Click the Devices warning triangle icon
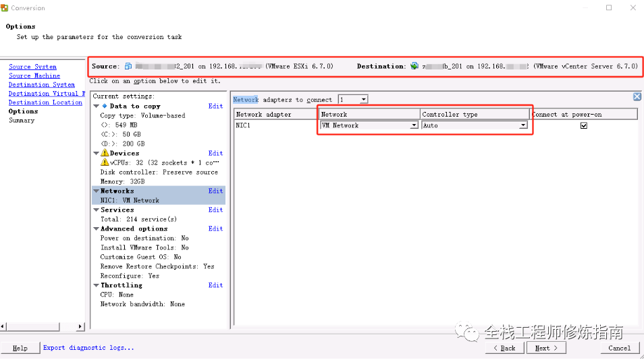The image size is (644, 360). point(105,153)
